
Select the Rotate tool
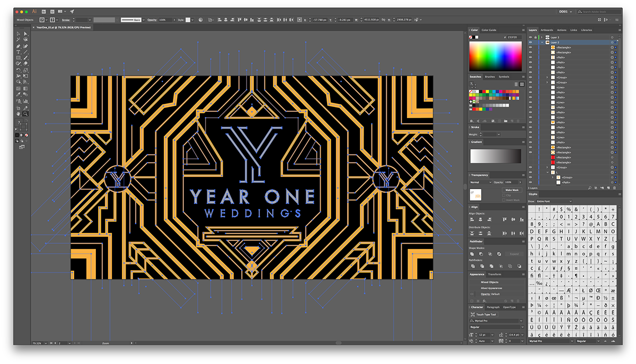coord(19,70)
